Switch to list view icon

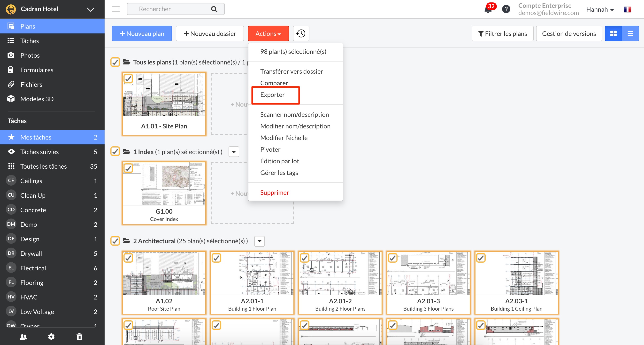(x=630, y=33)
